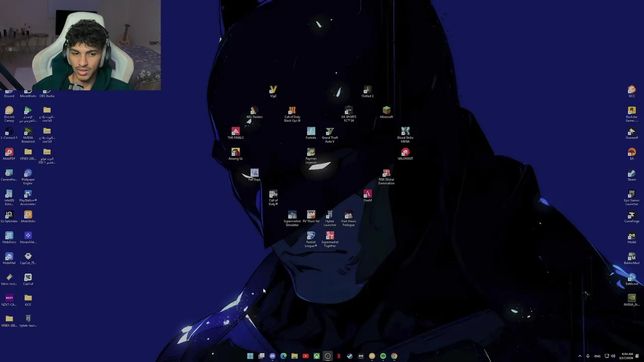Image resolution: width=644 pixels, height=362 pixels.
Task: Open the Fortnite desktop shortcut
Action: (311, 133)
